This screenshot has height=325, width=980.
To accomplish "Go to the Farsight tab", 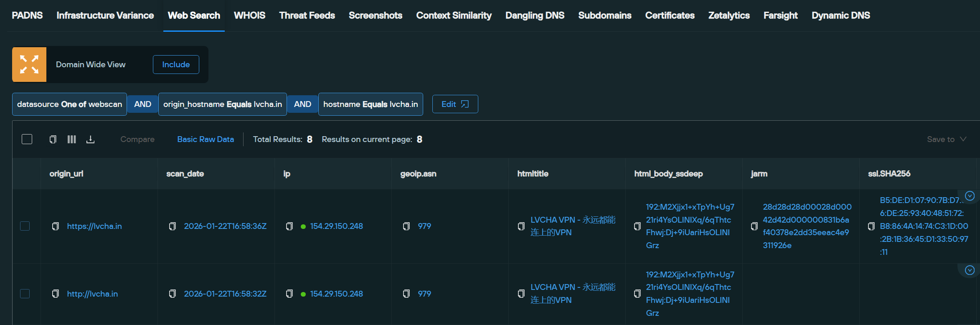I will (x=780, y=15).
